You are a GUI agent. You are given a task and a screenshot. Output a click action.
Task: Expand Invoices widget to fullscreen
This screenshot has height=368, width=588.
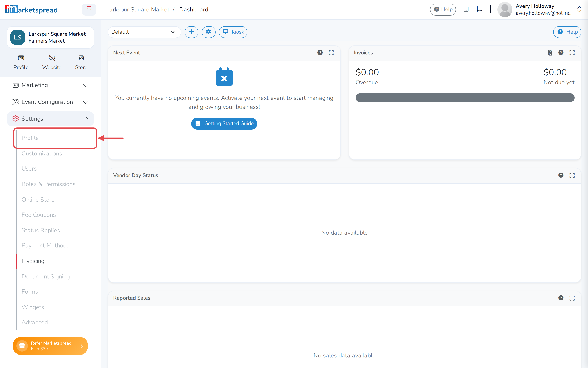pos(572,53)
